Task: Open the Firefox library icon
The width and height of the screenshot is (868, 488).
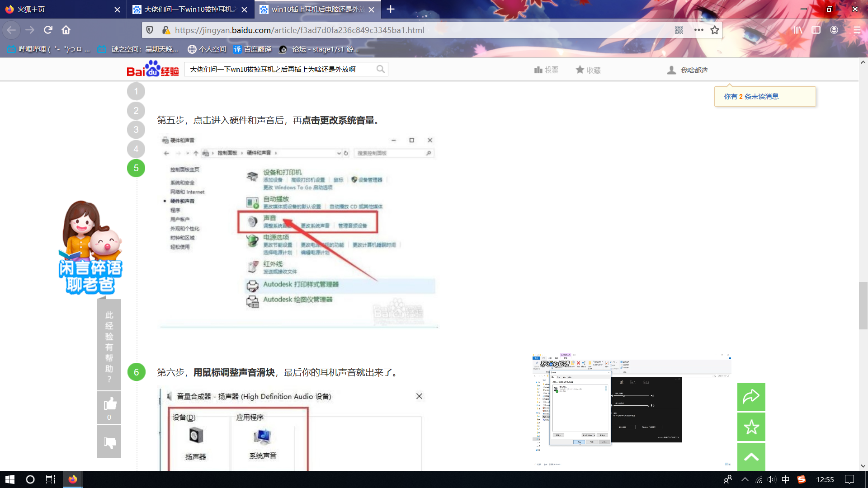Action: click(x=798, y=30)
